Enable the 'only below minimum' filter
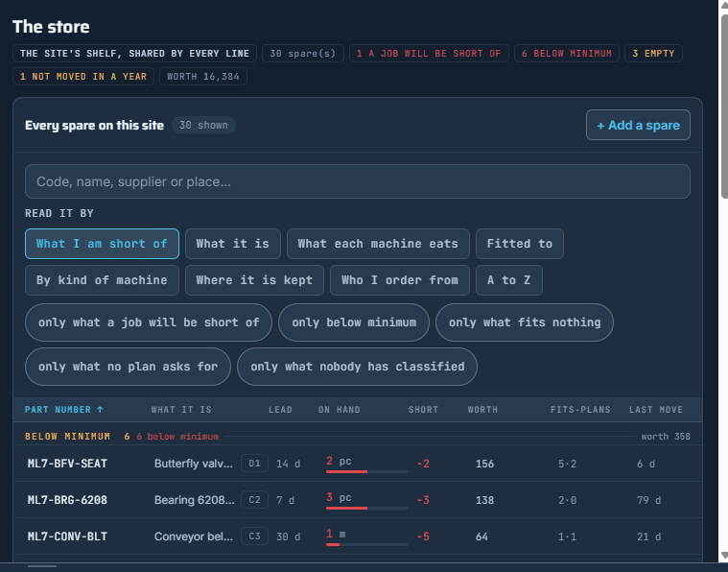The height and width of the screenshot is (572, 728). pyautogui.click(x=354, y=322)
